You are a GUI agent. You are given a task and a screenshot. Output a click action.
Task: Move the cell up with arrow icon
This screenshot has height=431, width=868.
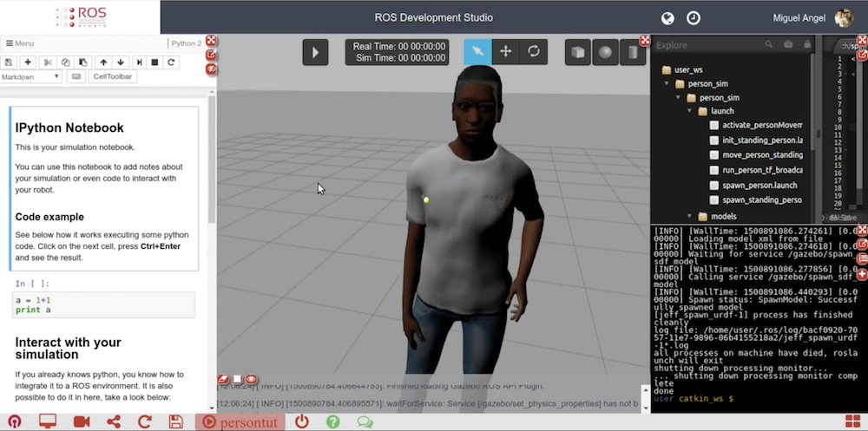103,62
